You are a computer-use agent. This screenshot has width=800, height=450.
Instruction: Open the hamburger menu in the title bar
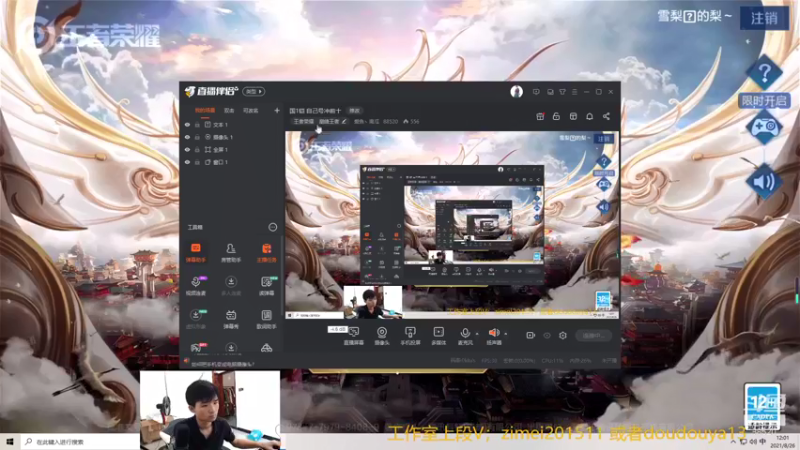(574, 92)
